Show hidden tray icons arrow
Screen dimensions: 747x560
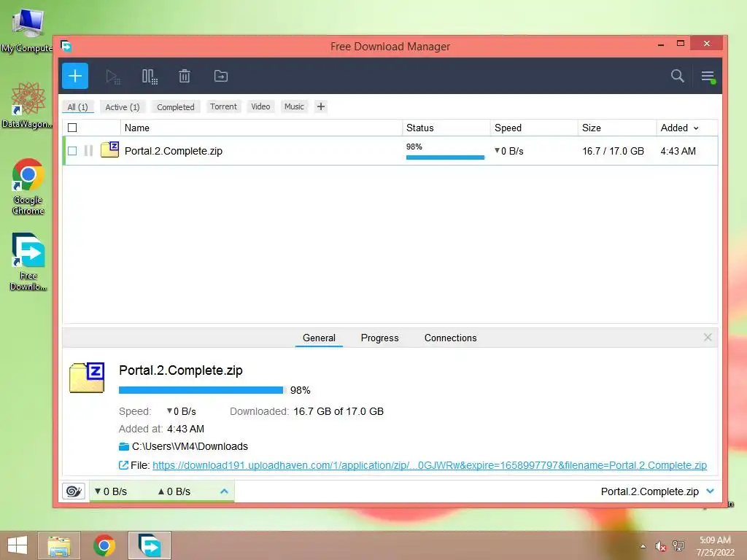pos(643,546)
